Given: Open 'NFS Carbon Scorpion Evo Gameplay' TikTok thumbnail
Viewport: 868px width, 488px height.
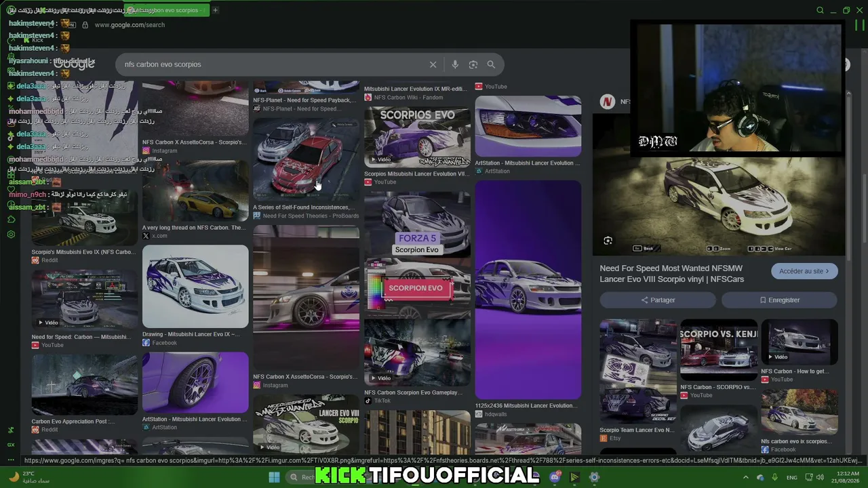Looking at the screenshot, I should coord(417,352).
